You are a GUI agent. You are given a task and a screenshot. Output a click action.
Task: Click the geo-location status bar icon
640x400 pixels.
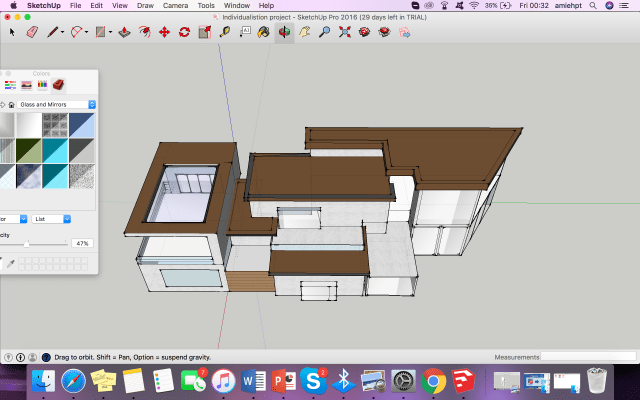(8, 358)
